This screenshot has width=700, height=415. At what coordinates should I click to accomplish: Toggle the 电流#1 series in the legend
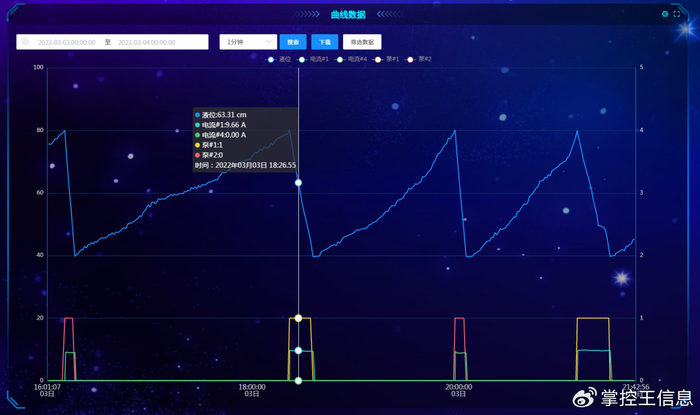(313, 59)
